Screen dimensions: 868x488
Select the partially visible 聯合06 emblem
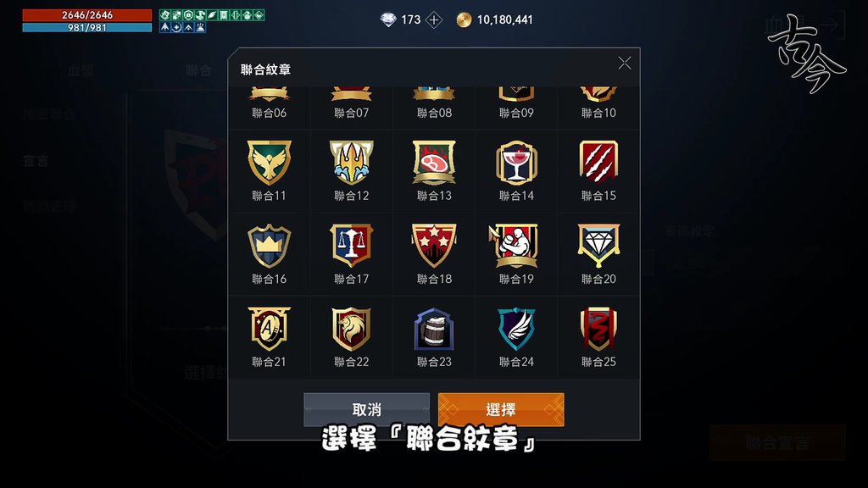tap(269, 103)
